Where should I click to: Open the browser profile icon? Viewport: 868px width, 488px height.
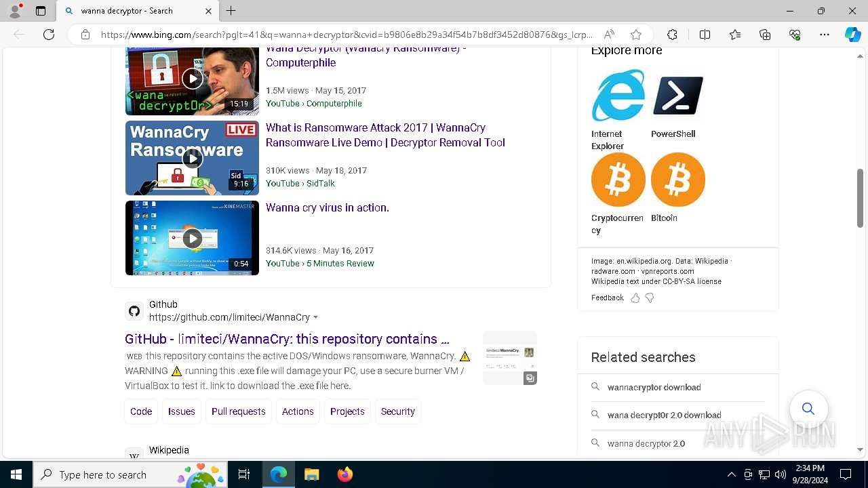14,10
